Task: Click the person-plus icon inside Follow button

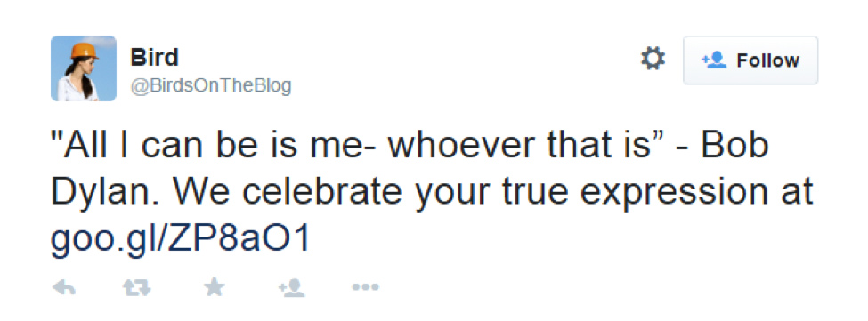Action: tap(714, 60)
